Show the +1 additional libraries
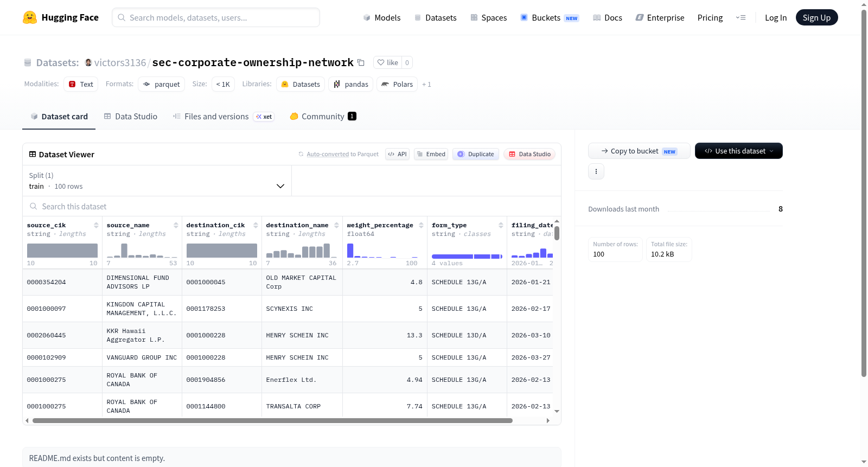The width and height of the screenshot is (868, 467). tap(426, 84)
